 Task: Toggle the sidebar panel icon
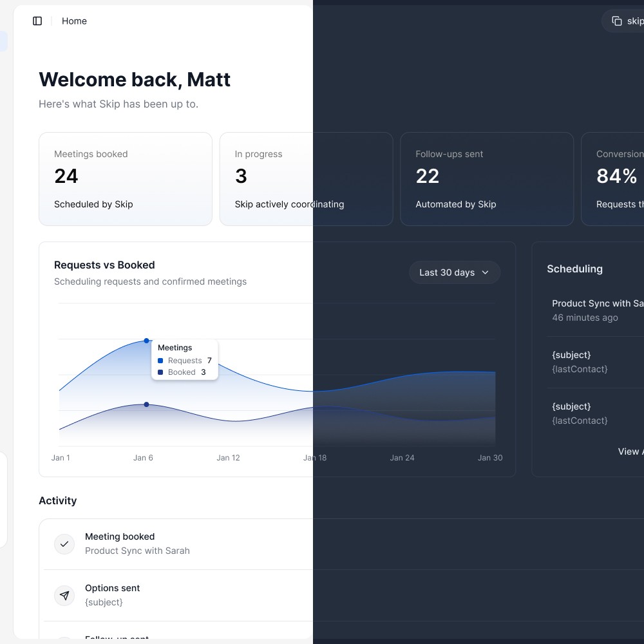(37, 21)
